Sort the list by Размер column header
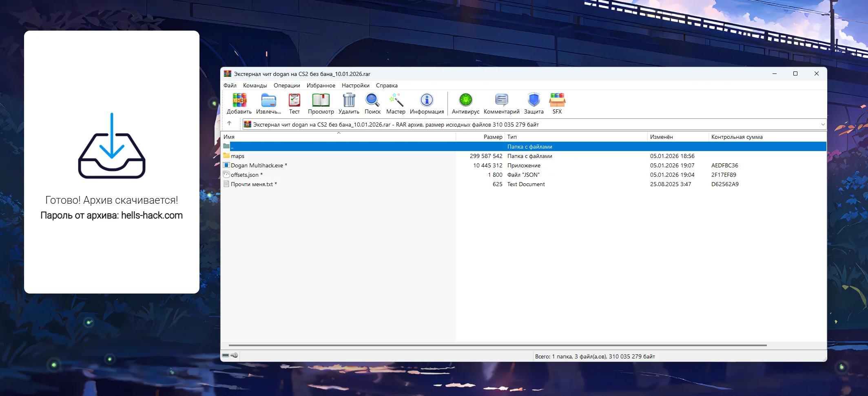This screenshot has width=868, height=396. pyautogui.click(x=492, y=137)
